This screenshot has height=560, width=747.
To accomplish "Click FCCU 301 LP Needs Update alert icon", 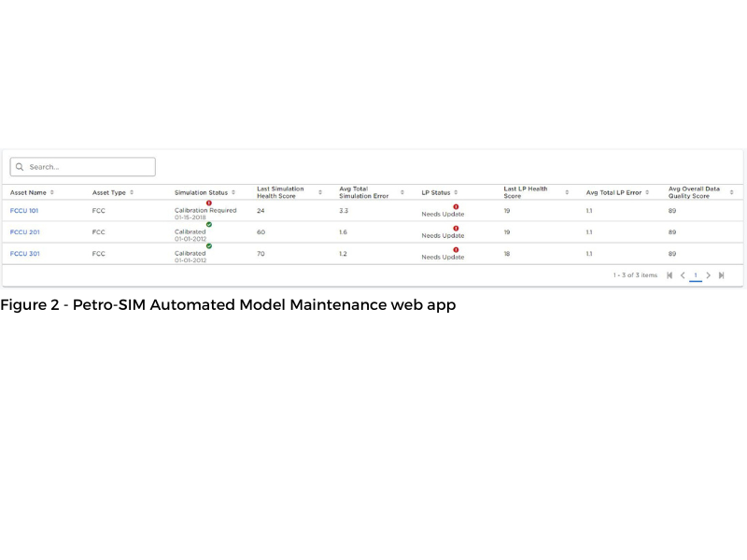I will [456, 249].
